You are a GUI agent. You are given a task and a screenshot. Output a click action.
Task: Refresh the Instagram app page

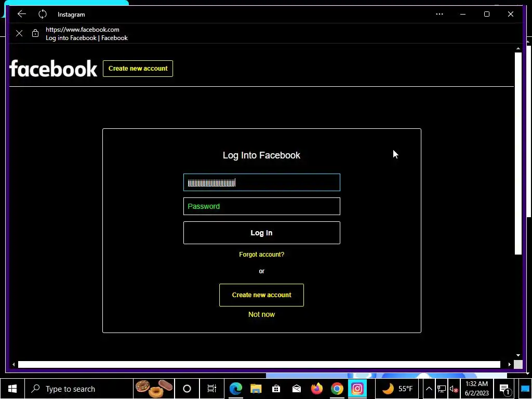[43, 14]
